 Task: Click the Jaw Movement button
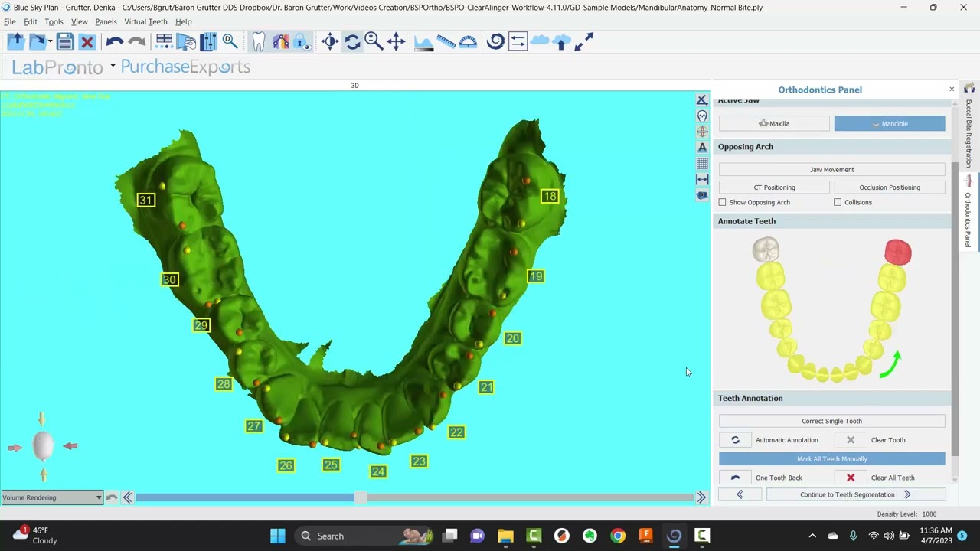tap(832, 170)
